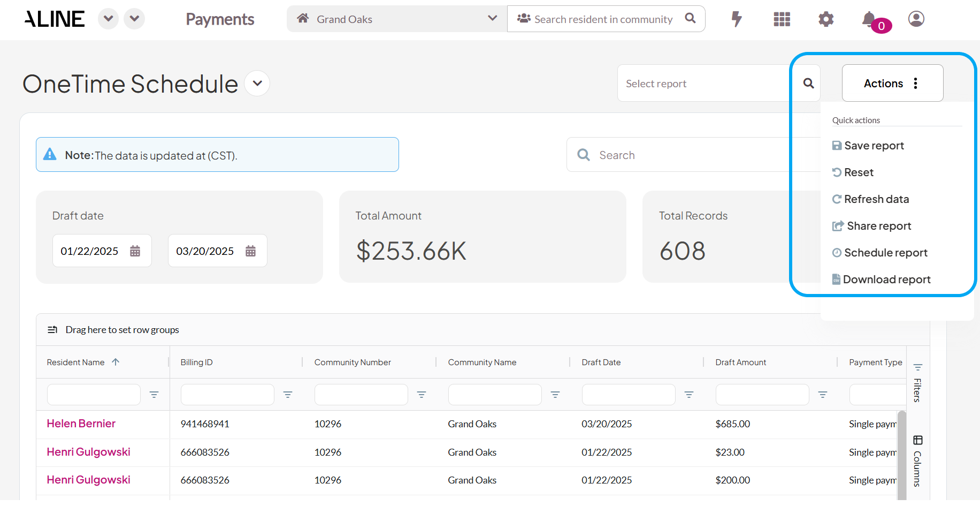The width and height of the screenshot is (980, 506).
Task: Click the Select report search icon
Action: [809, 84]
